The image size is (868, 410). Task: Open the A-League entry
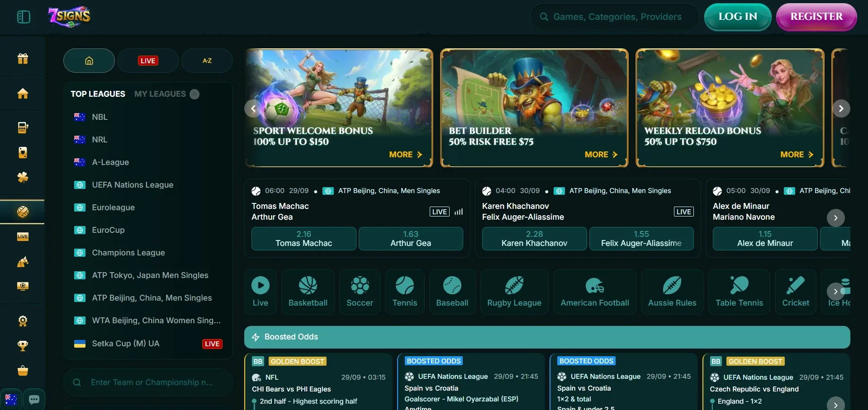coord(148,162)
